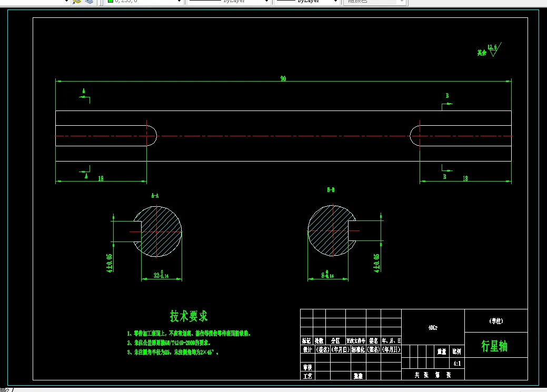Image resolution: width=547 pixels, height=392 pixels.
Task: Select the 处数 cell in title block
Action: (x=319, y=341)
